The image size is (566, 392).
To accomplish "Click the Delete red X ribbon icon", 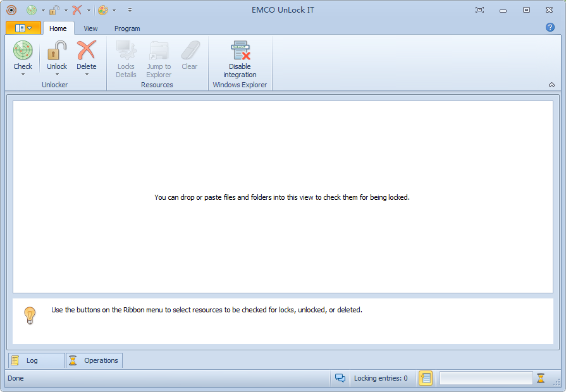I will tap(87, 51).
